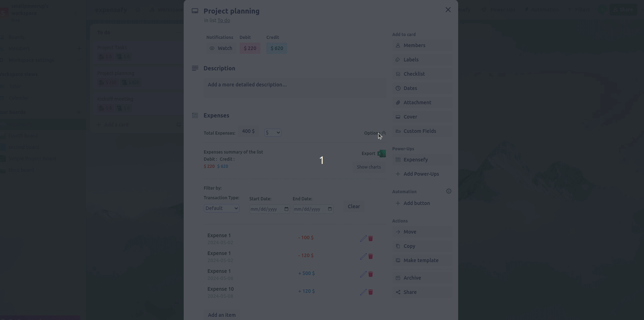Viewport: 644px width, 320px height.
Task: Open the Labels option in sidebar
Action: pyautogui.click(x=422, y=60)
